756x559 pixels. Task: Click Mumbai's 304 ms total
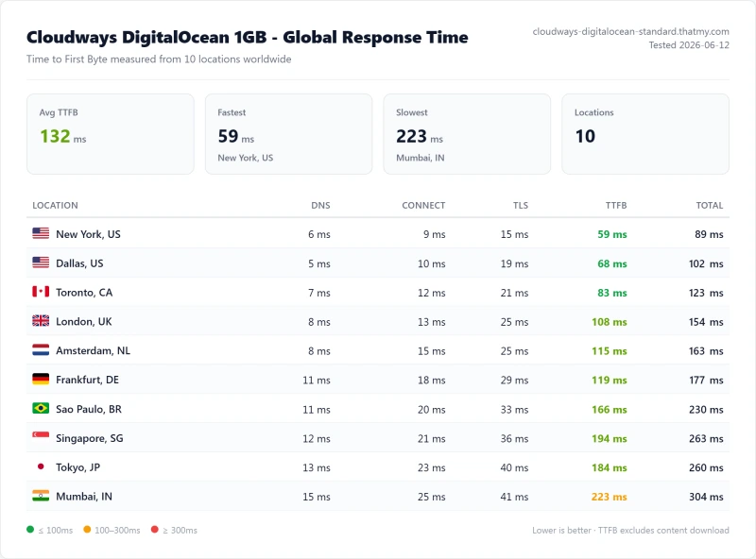tap(706, 497)
